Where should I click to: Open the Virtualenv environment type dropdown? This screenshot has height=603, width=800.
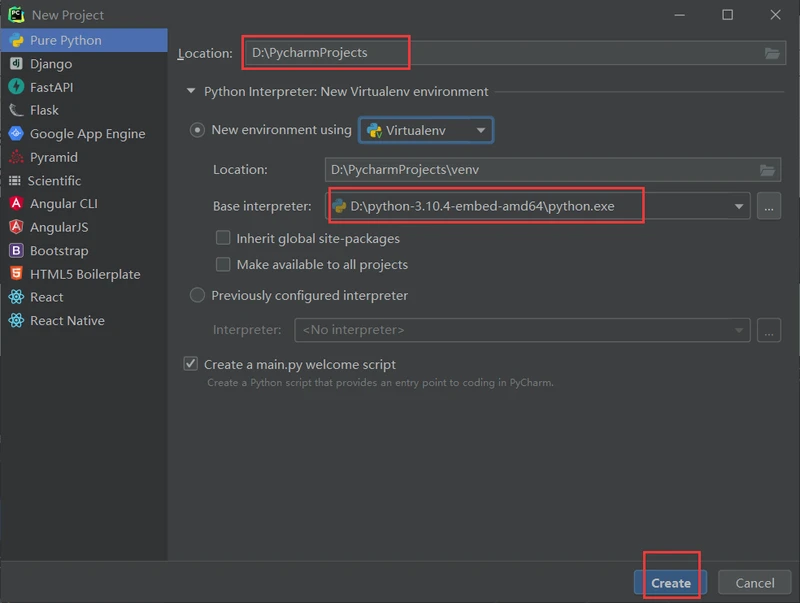(x=426, y=131)
